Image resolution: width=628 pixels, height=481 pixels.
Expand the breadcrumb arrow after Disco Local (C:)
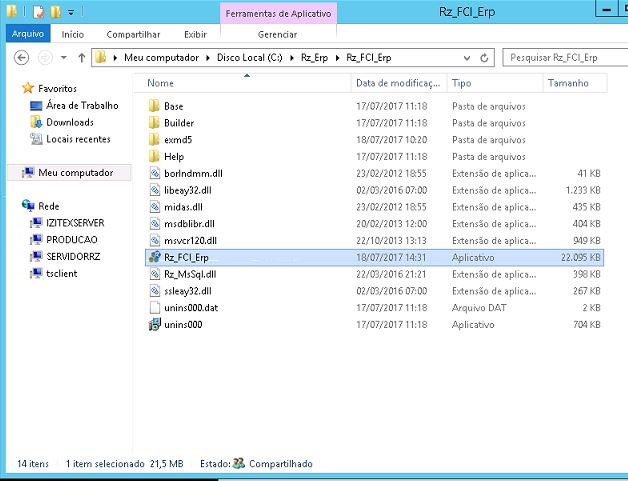click(x=292, y=58)
